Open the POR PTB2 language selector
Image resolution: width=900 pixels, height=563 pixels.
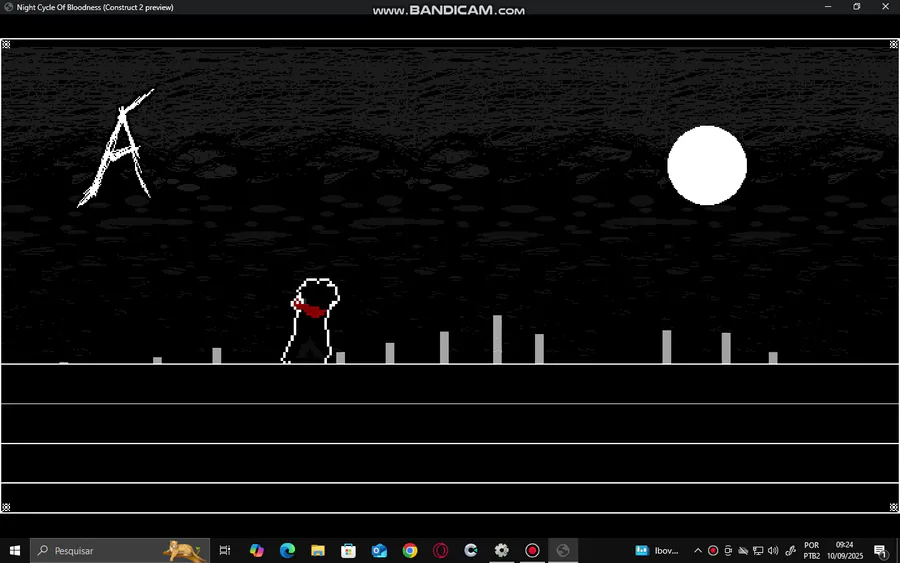pos(812,550)
